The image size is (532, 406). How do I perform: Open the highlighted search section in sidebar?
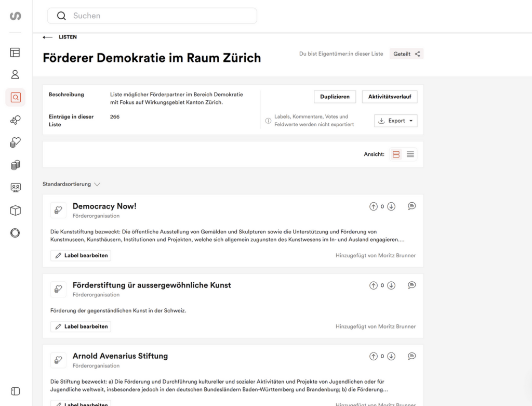pos(15,97)
